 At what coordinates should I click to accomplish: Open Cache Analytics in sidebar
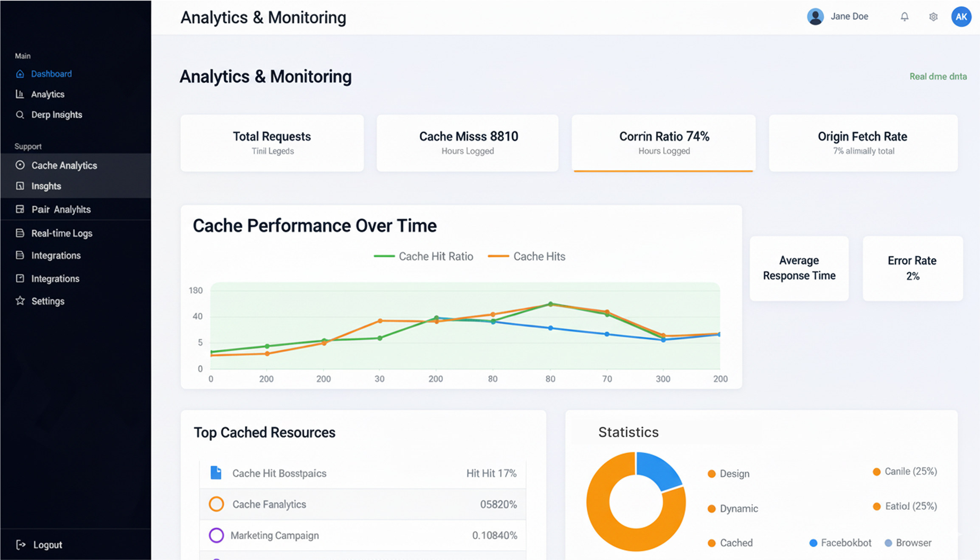click(x=64, y=165)
